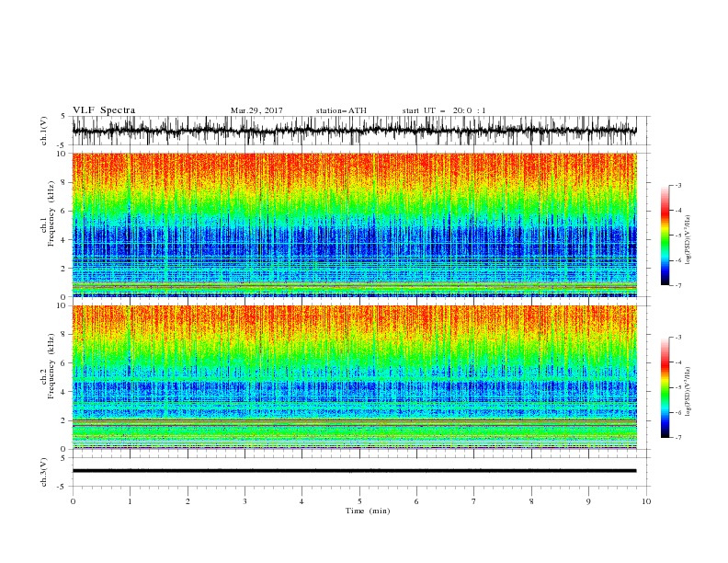Click the "-7" tick on ch.1 colorbar
Image resolution: width=728 pixels, height=563 pixels.
click(x=678, y=285)
